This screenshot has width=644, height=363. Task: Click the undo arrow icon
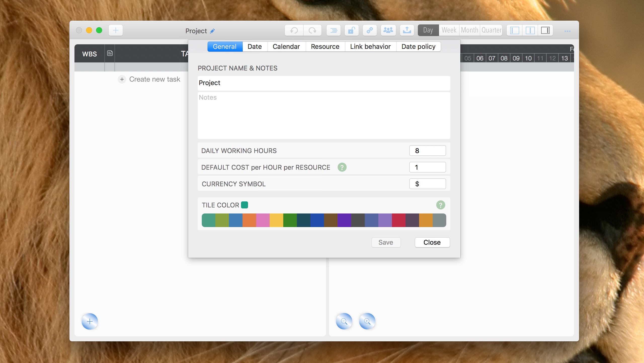coord(294,30)
